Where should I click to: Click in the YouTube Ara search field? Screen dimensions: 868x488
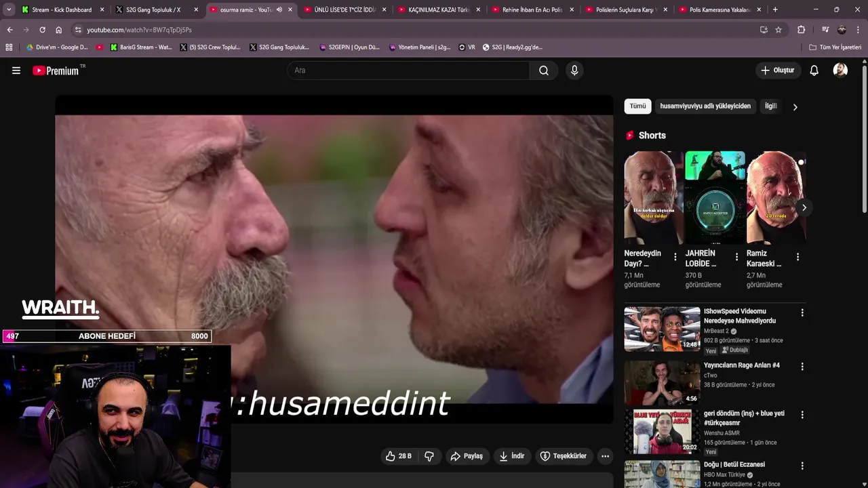click(x=409, y=70)
